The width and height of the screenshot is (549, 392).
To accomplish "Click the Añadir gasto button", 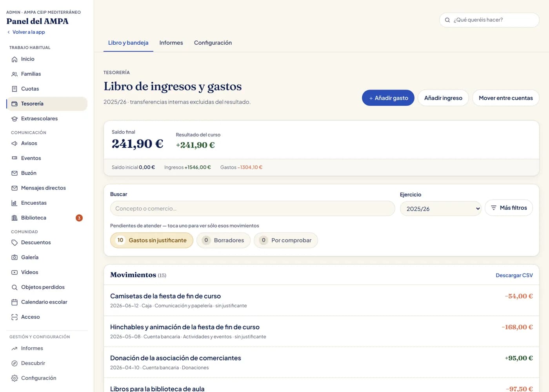I will coord(388,98).
